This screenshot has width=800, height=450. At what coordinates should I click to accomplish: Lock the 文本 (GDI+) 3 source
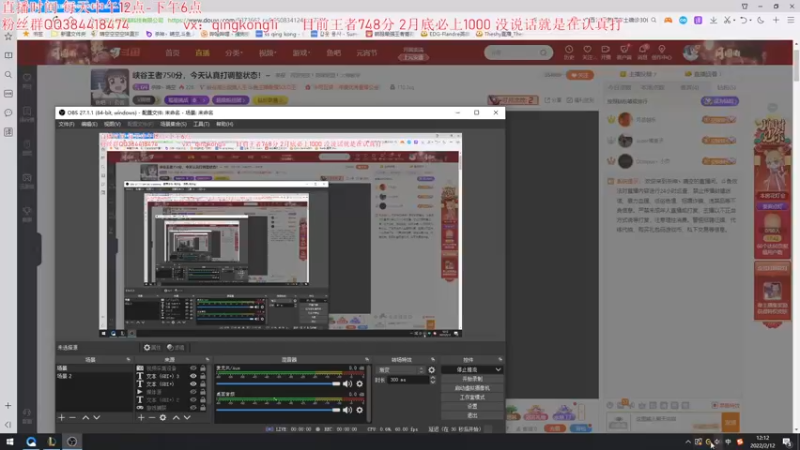coord(203,376)
